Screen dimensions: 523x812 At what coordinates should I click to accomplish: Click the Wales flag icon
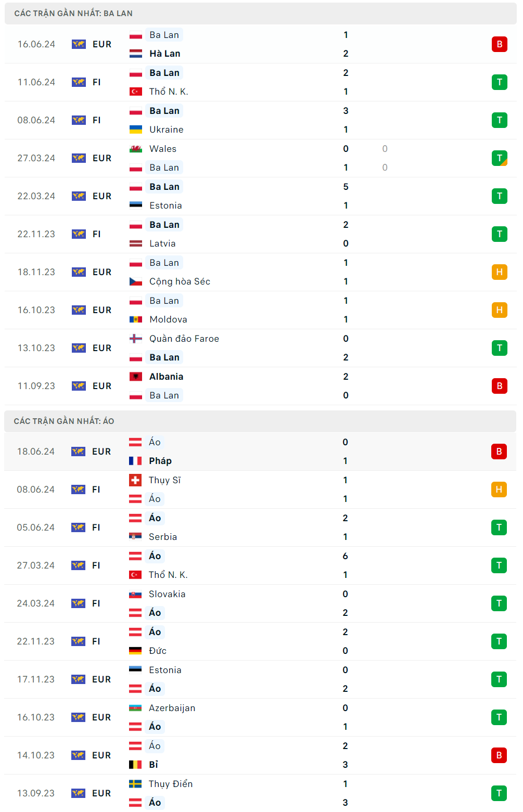tap(136, 149)
